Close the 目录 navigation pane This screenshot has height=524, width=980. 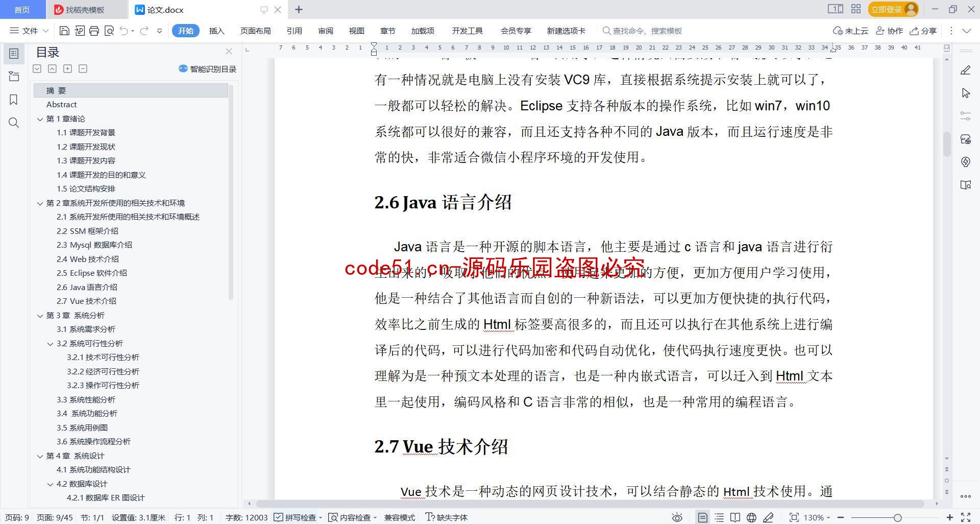coord(229,52)
